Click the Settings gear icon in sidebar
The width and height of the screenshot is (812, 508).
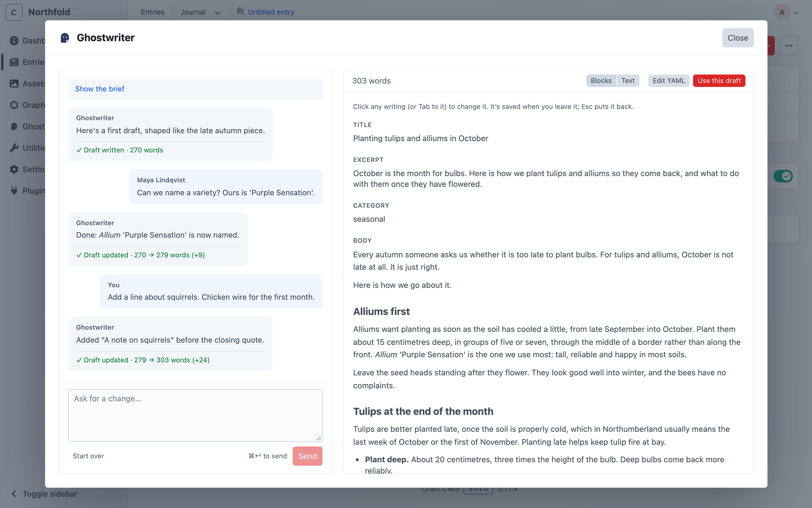point(14,169)
